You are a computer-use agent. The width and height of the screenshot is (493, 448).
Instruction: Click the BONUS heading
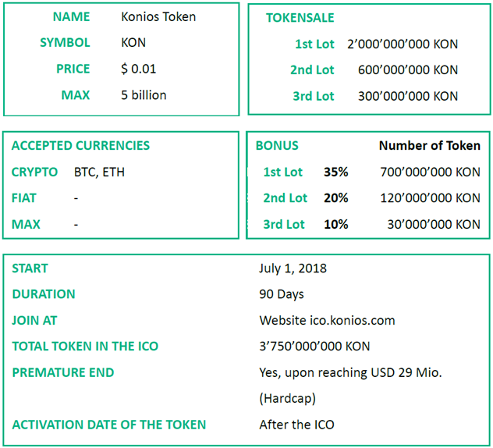(277, 145)
